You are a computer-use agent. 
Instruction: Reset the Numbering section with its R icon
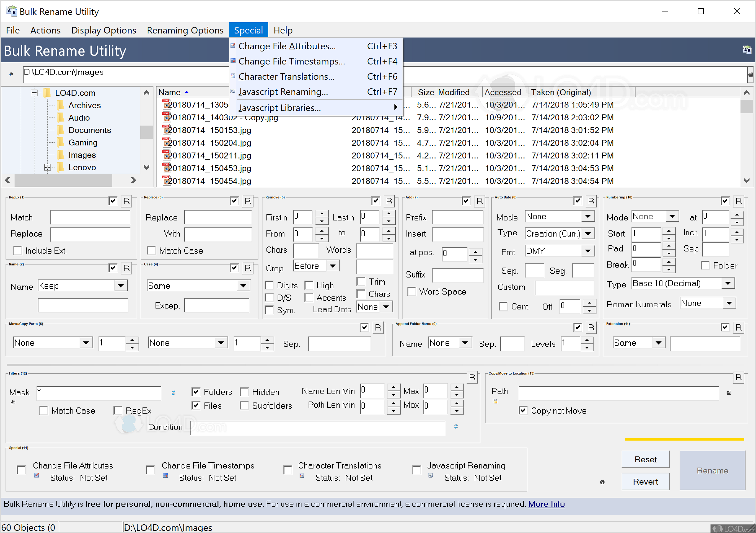739,201
